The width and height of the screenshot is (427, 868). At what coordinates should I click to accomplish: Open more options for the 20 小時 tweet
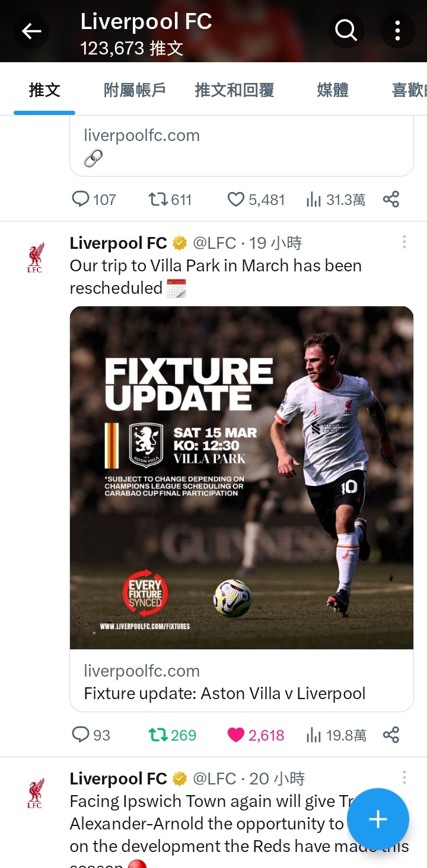click(404, 777)
